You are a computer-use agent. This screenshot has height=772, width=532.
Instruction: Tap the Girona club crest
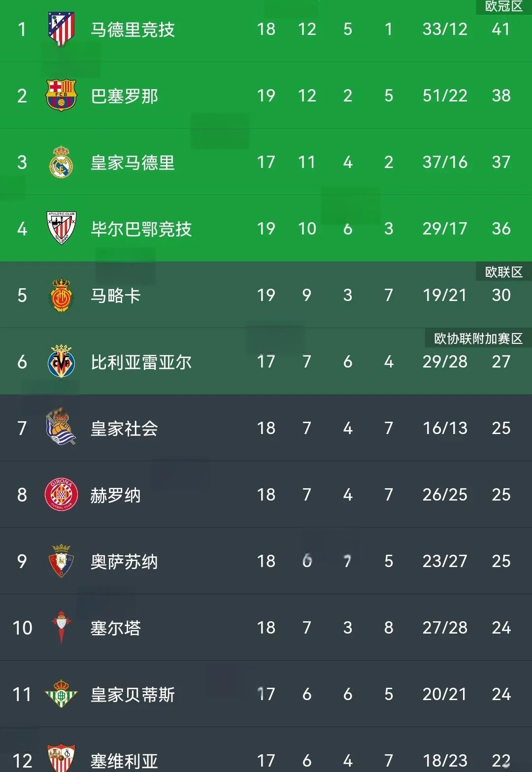click(61, 495)
